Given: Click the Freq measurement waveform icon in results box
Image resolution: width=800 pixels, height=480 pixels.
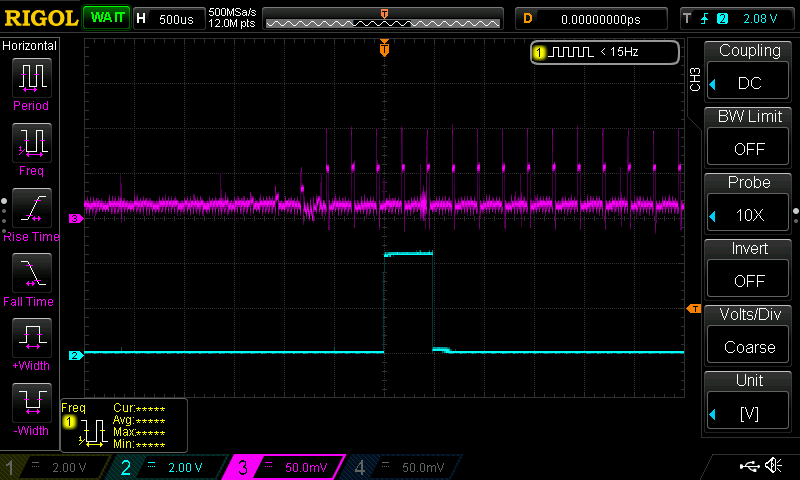Looking at the screenshot, I should tap(92, 433).
